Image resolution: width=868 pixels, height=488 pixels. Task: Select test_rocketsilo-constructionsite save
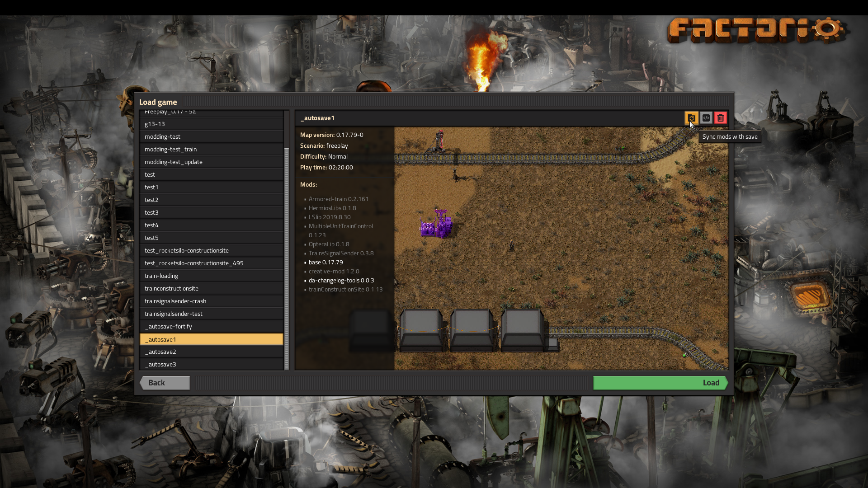coord(212,250)
